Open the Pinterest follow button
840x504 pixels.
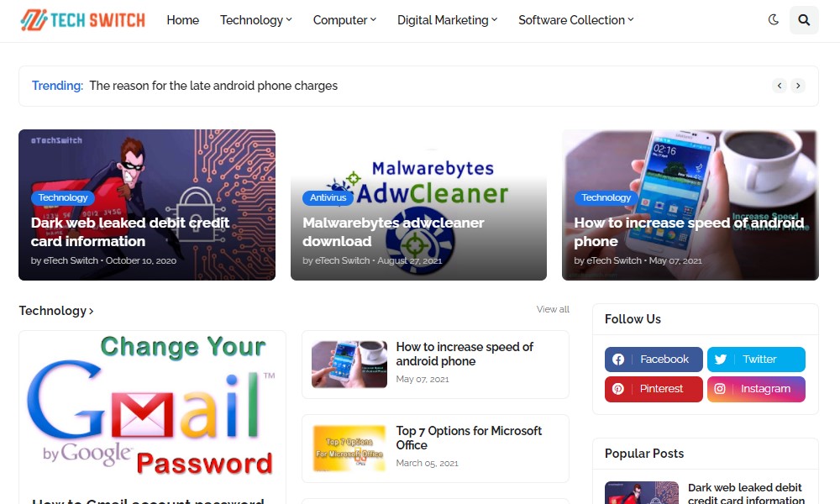[x=654, y=389]
